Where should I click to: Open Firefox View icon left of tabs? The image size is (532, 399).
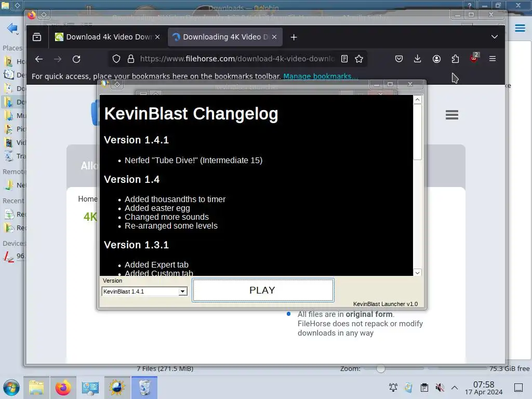[x=37, y=37]
